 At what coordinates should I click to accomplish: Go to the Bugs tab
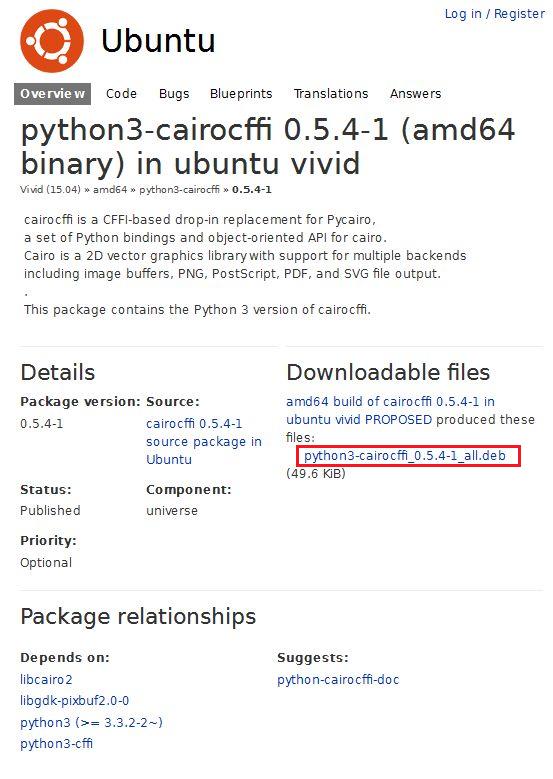pos(174,94)
